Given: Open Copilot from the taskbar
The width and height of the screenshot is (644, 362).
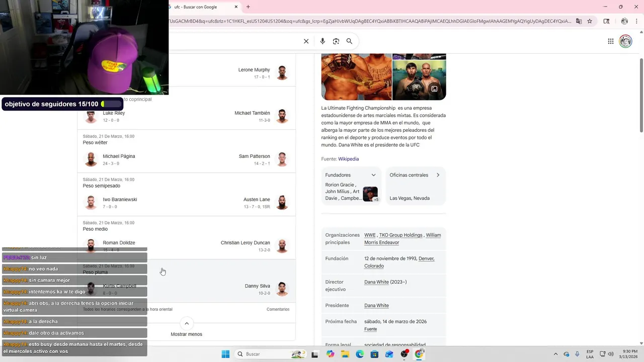Looking at the screenshot, I should [x=330, y=354].
